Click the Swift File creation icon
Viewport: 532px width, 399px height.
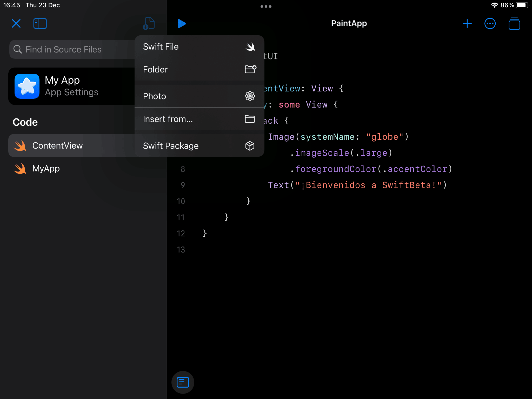[x=250, y=46]
